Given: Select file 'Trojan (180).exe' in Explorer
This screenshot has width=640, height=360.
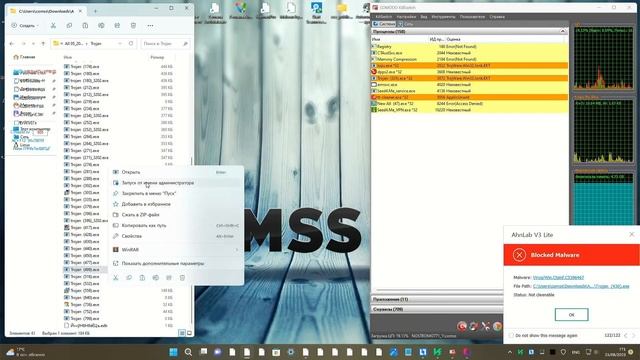Looking at the screenshot, I should click(84, 73).
